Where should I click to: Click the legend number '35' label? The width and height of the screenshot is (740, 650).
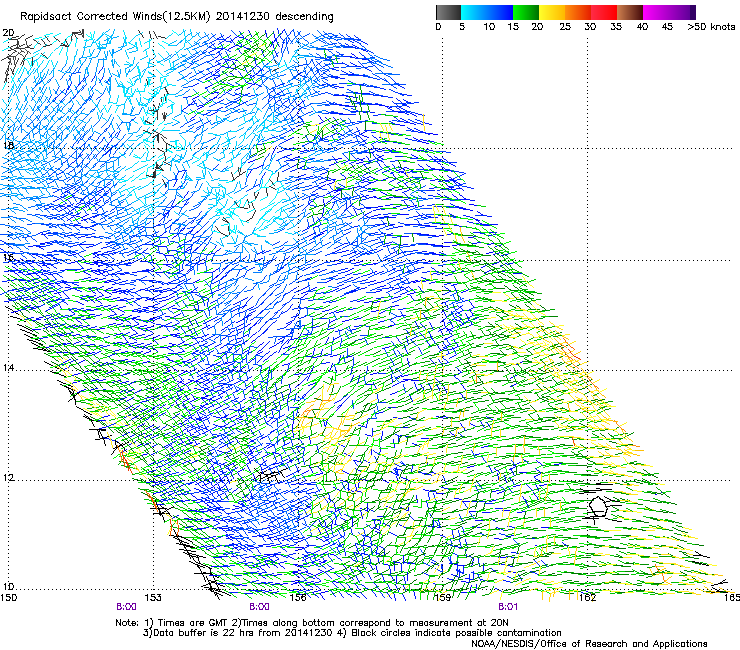(616, 27)
